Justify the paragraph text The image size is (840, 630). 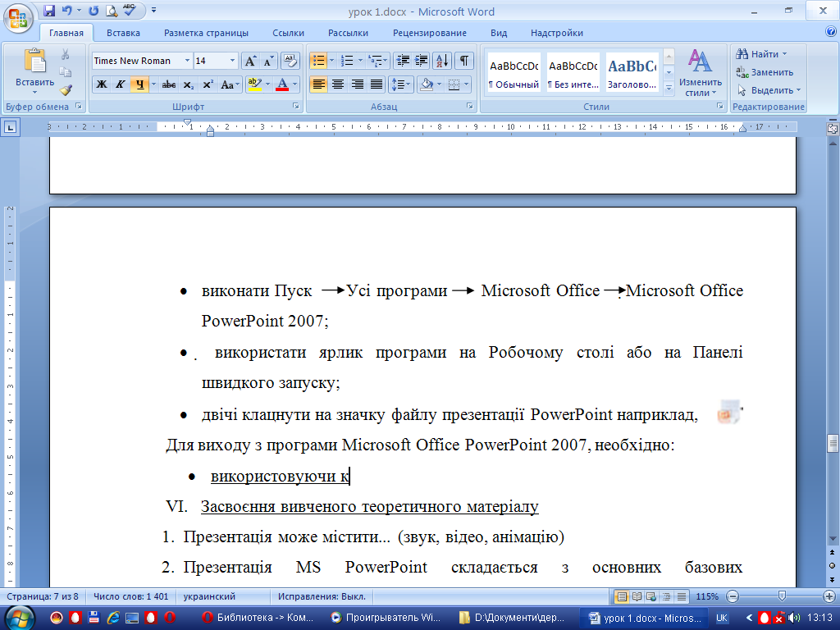tap(377, 84)
